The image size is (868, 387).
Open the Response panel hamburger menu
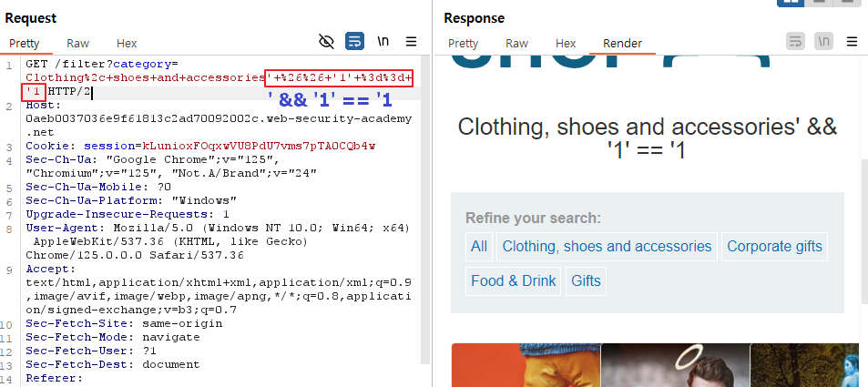(x=853, y=42)
